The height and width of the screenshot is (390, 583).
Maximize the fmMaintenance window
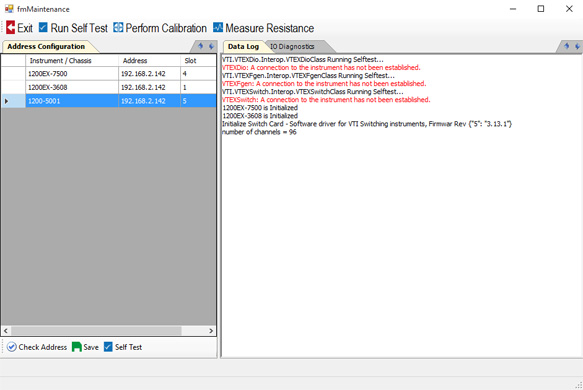[x=541, y=9]
